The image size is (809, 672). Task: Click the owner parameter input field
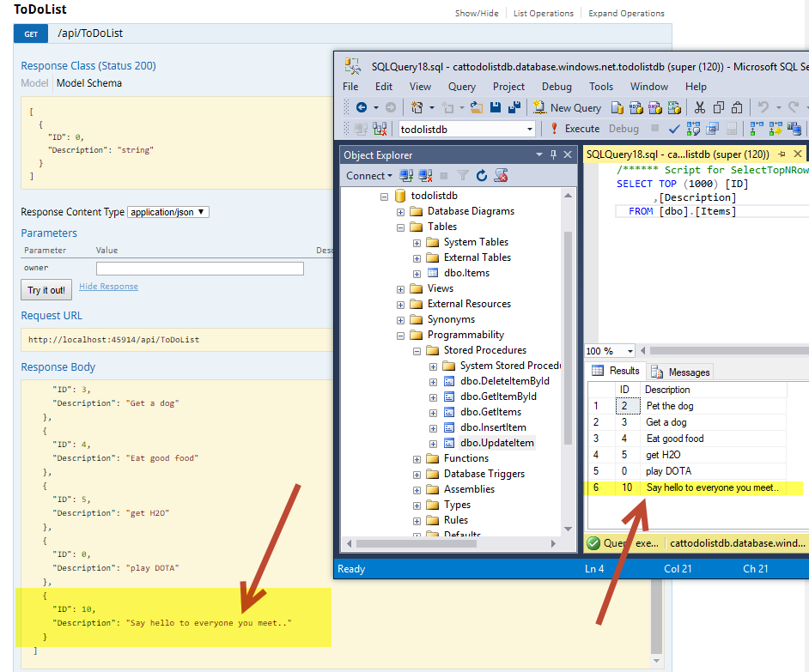[x=199, y=269]
